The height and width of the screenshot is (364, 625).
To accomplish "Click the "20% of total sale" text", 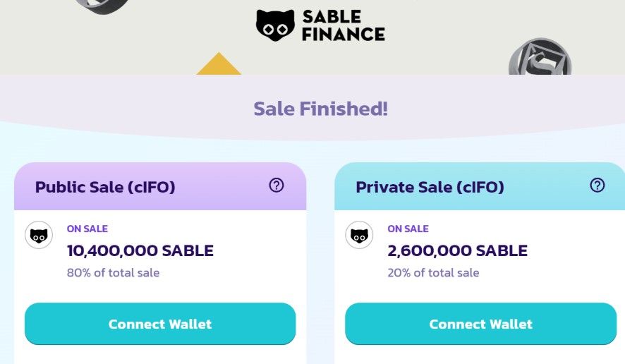I will tap(433, 272).
